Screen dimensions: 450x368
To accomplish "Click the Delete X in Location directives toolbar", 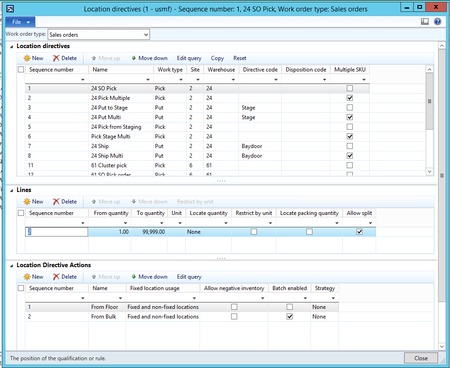I will pyautogui.click(x=56, y=58).
